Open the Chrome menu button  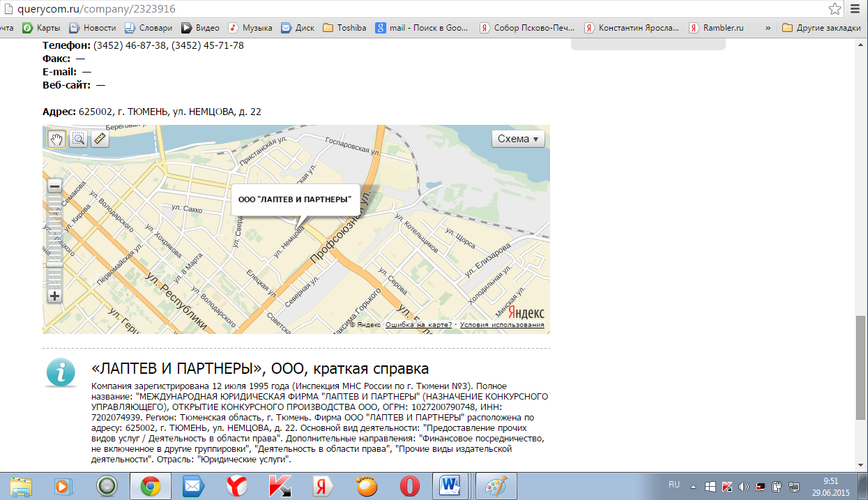(856, 9)
